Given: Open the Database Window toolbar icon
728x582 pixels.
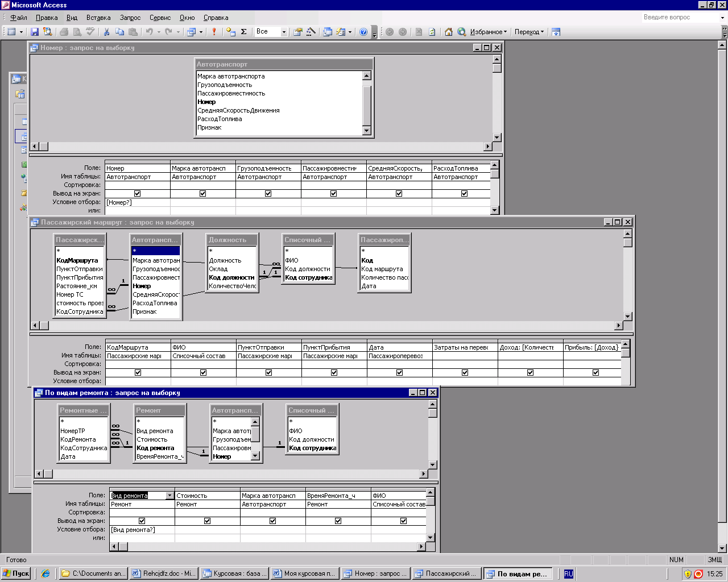Looking at the screenshot, I should [328, 32].
